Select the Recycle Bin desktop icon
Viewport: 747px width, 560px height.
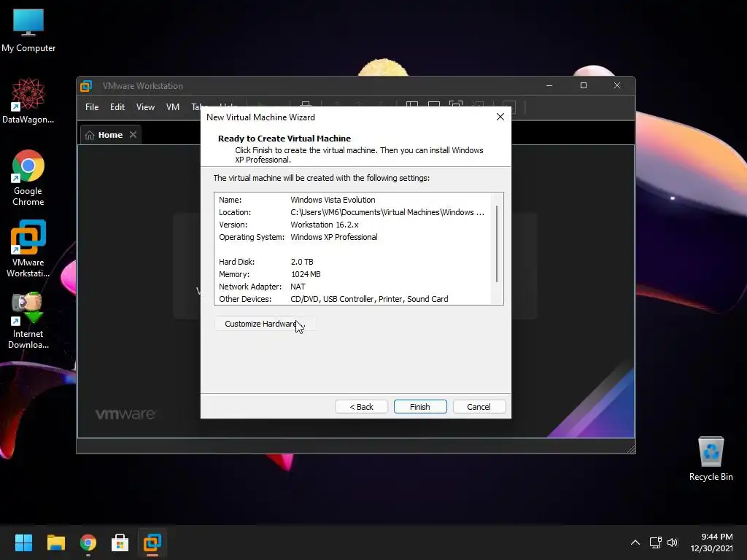tap(711, 459)
